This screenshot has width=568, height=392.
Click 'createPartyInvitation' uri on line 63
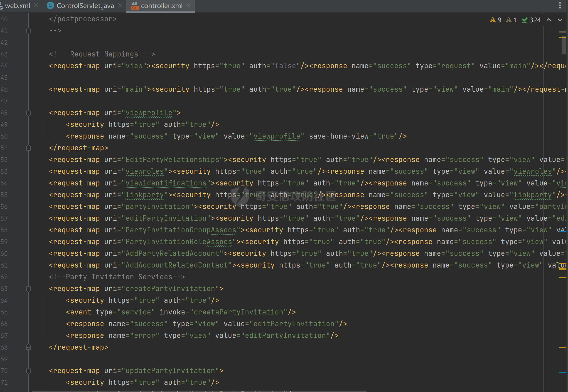[x=170, y=289]
